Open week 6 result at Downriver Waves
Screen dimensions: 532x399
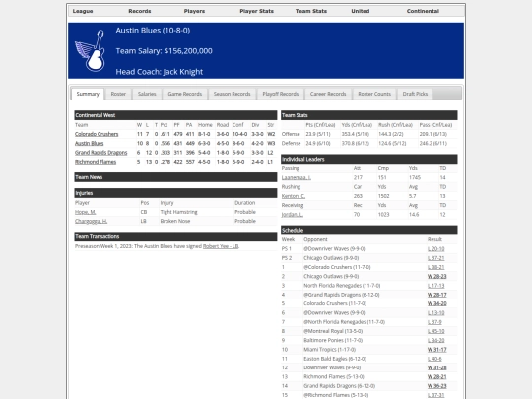[x=436, y=313]
